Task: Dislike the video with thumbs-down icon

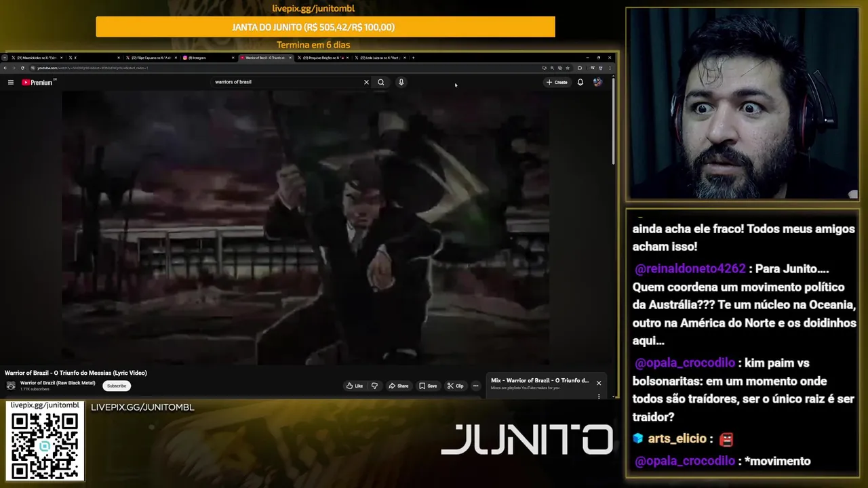Action: click(374, 386)
